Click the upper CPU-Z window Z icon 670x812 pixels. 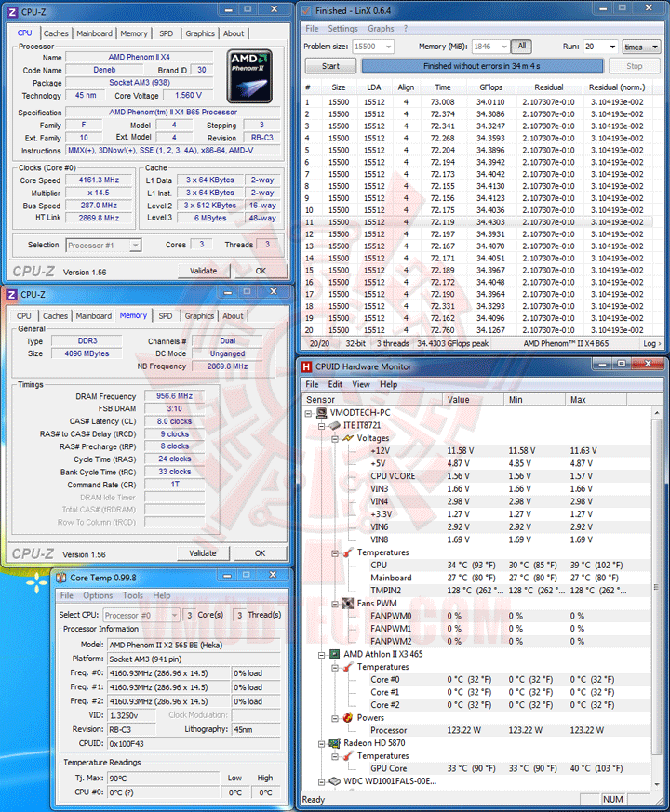(x=12, y=12)
